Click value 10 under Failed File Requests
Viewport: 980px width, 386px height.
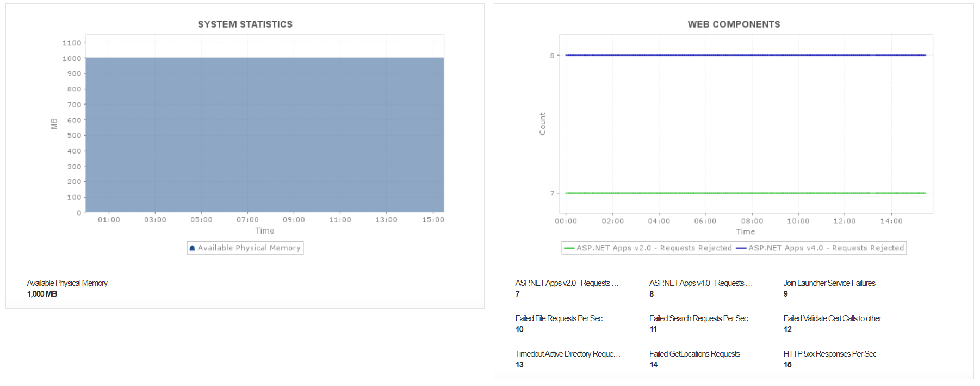pos(519,329)
